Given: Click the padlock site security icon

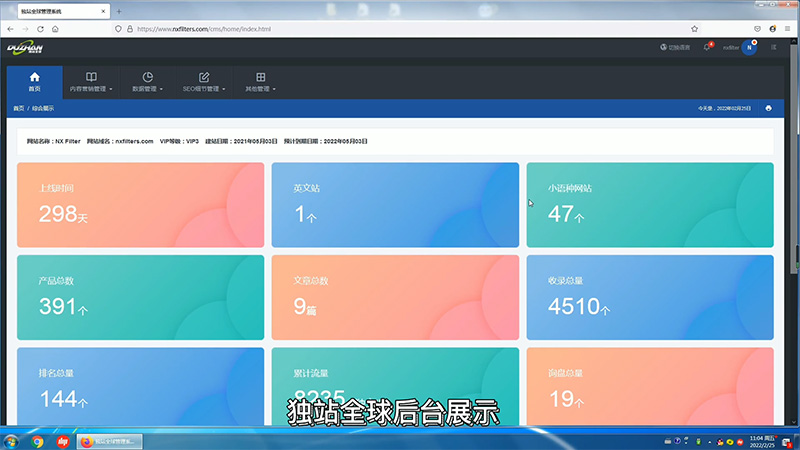Looking at the screenshot, I should (x=130, y=29).
